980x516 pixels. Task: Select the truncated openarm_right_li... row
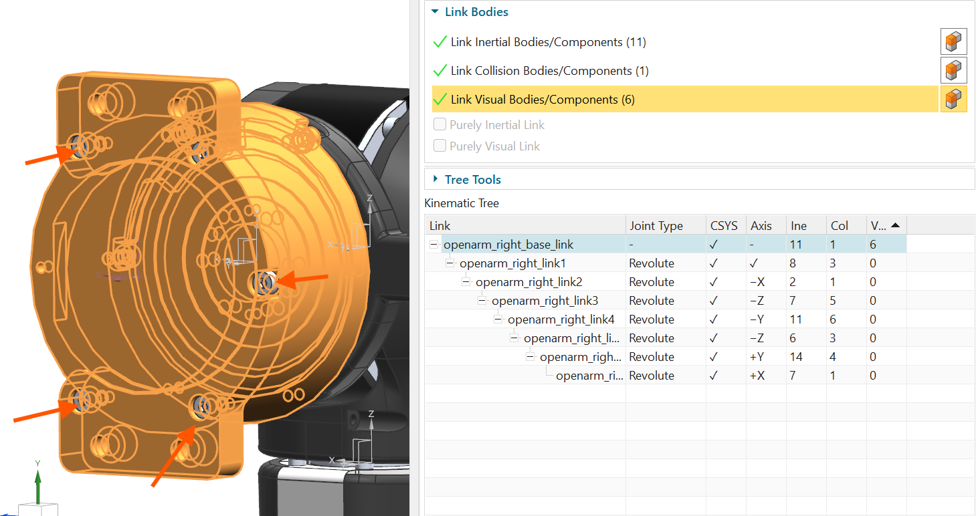point(573,338)
